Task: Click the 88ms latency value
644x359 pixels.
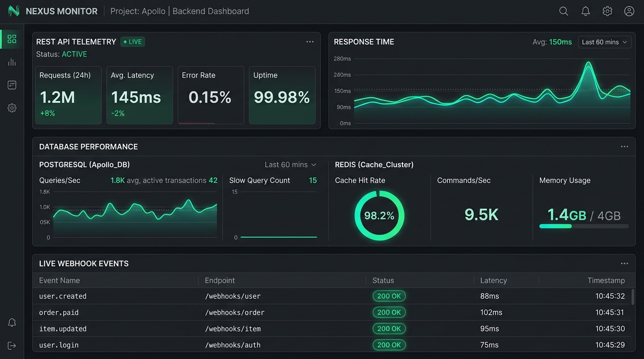Action: 490,296
